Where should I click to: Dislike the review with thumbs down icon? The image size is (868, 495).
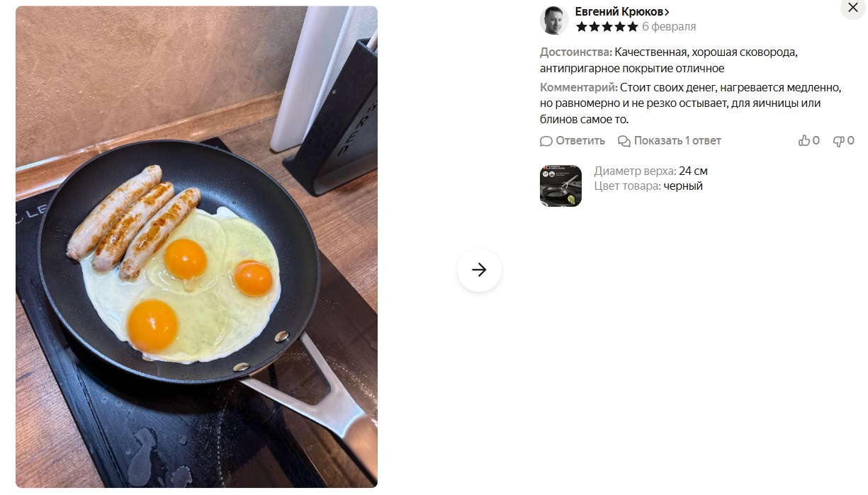(838, 141)
